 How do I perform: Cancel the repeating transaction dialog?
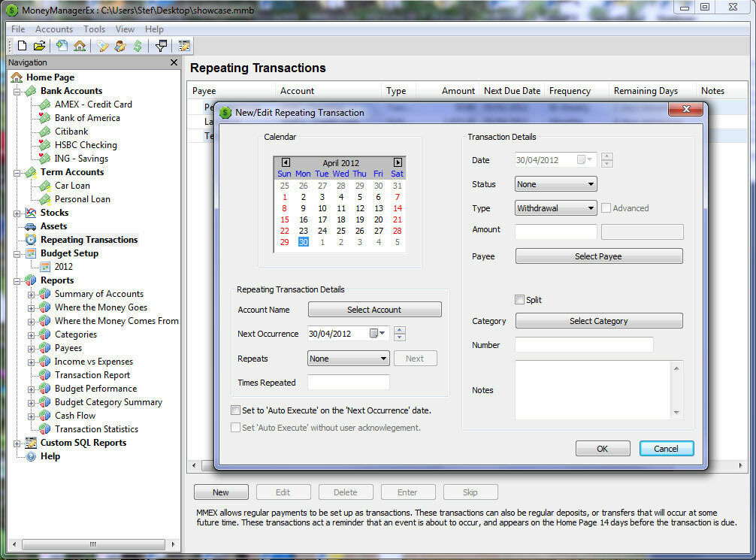667,449
